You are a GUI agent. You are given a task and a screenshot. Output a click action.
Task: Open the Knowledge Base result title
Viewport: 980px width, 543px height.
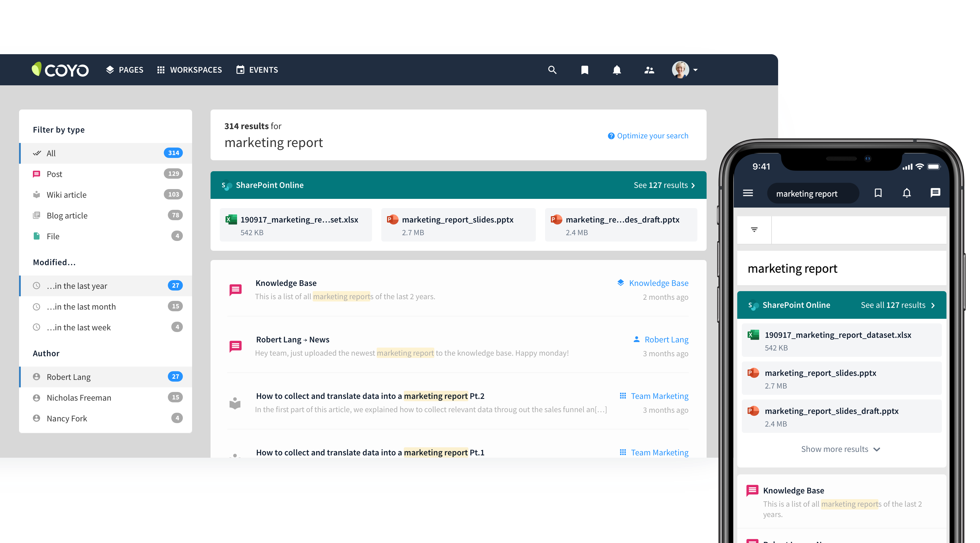(x=286, y=283)
